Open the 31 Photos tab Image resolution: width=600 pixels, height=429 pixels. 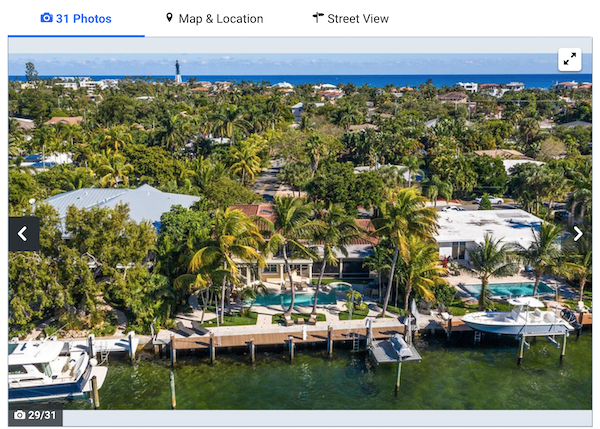pos(76,18)
